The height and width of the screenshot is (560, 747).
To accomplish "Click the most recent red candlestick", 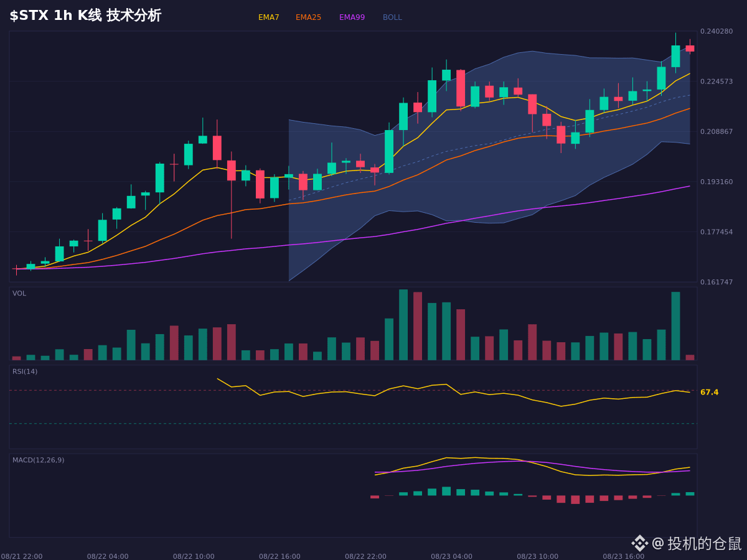I will click(690, 48).
